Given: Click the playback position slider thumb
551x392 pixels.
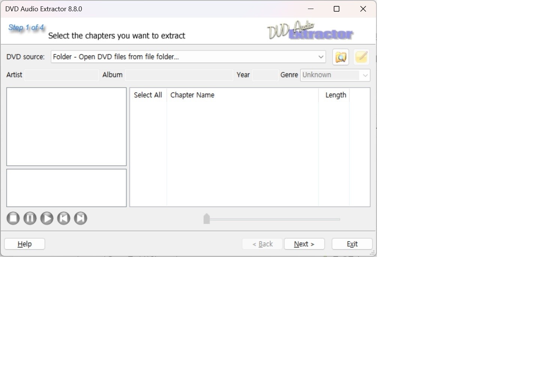Looking at the screenshot, I should (206, 218).
